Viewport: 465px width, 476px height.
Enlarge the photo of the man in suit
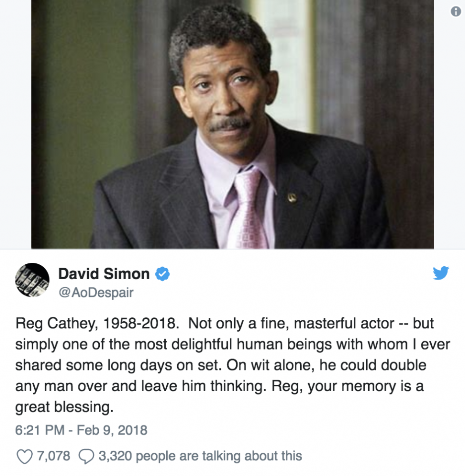[232, 124]
